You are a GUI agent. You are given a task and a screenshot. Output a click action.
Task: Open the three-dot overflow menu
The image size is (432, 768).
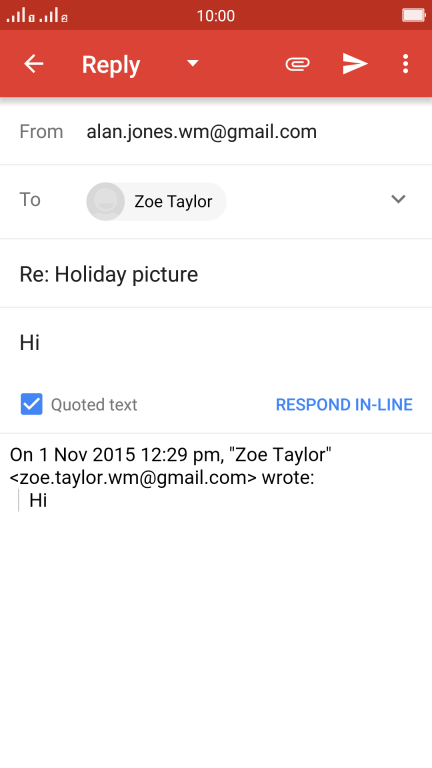405,64
